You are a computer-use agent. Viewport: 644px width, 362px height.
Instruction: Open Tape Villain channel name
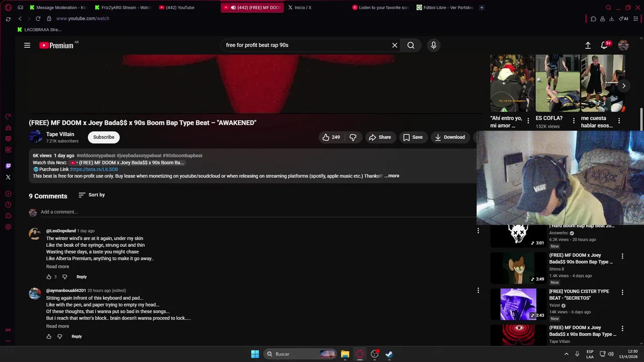(x=60, y=134)
